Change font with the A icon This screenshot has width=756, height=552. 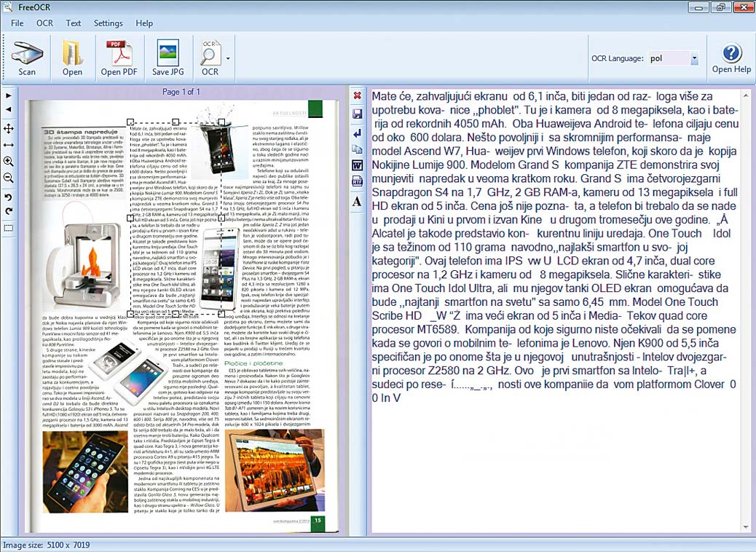pyautogui.click(x=358, y=201)
